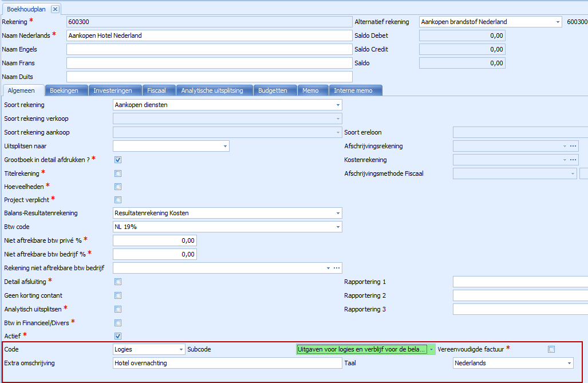
Task: Expand the Taal dropdown showing Nederlands
Action: tap(569, 363)
